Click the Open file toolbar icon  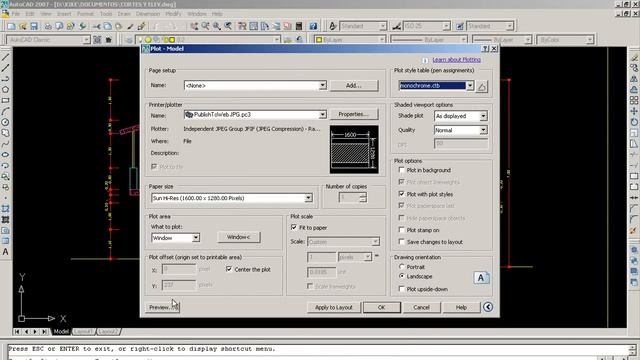pyautogui.click(x=22, y=26)
